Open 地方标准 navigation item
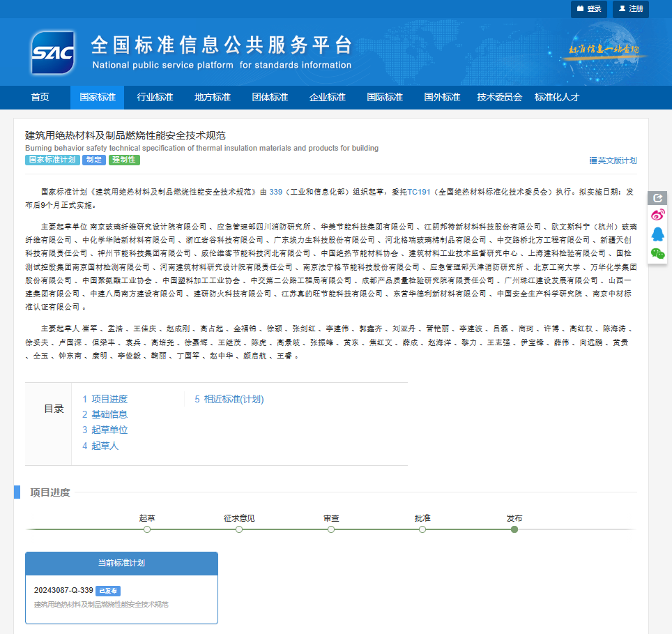672x634 pixels. [x=213, y=98]
